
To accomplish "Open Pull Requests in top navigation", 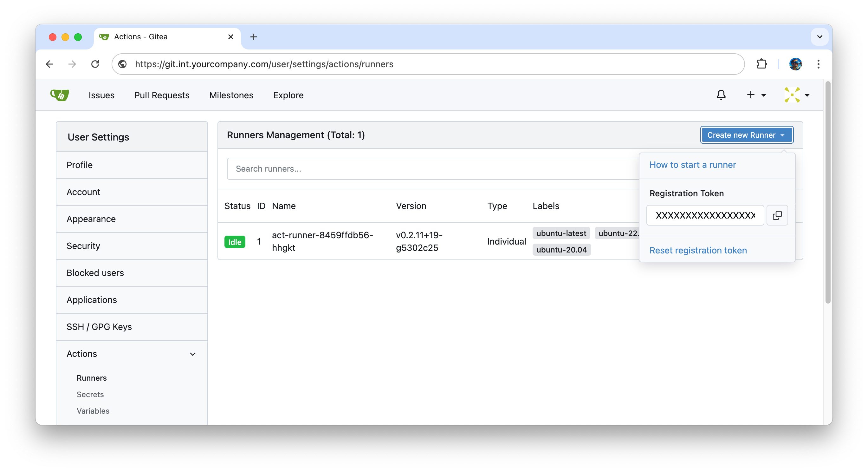I will click(162, 95).
